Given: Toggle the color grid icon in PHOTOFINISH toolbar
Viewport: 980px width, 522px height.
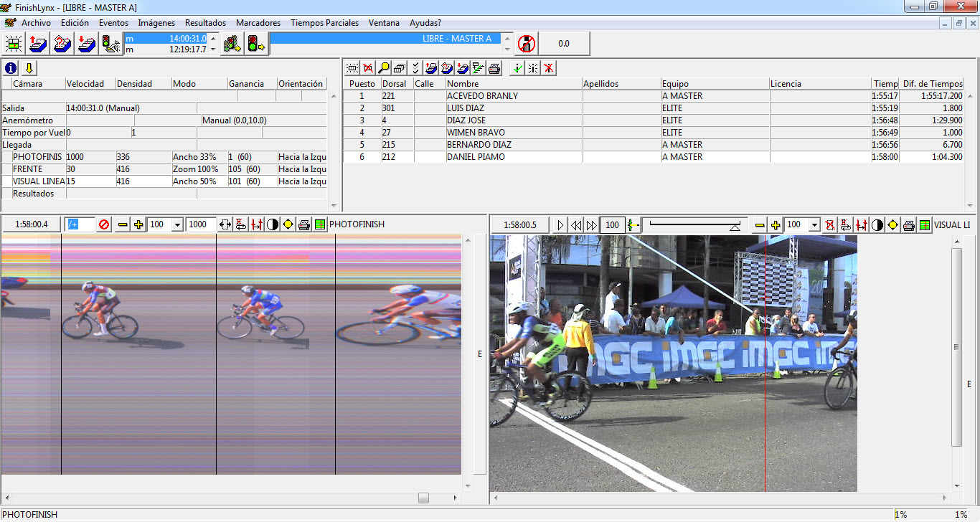Looking at the screenshot, I should 320,224.
